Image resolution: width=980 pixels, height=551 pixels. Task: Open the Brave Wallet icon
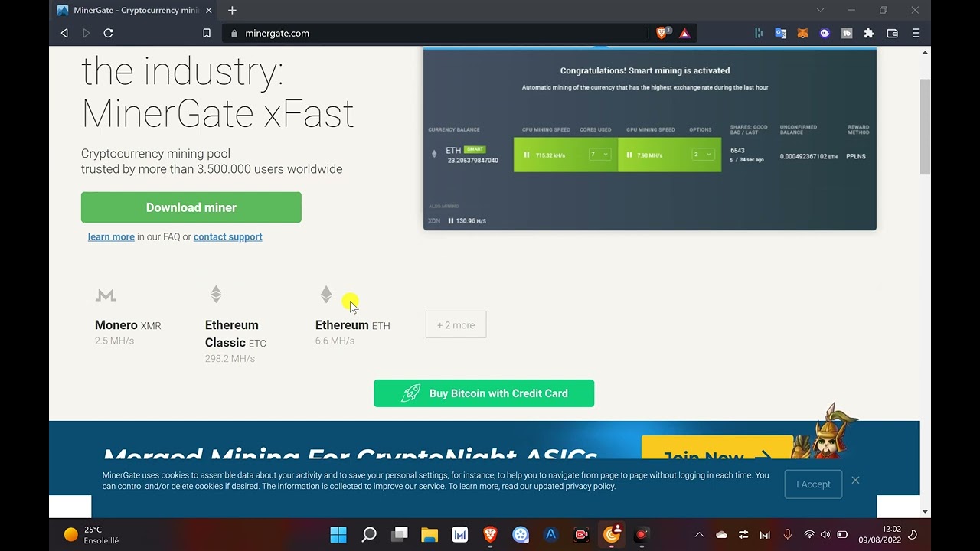[892, 33]
